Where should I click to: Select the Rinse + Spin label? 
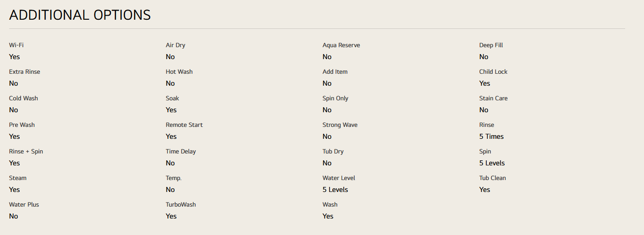click(26, 152)
